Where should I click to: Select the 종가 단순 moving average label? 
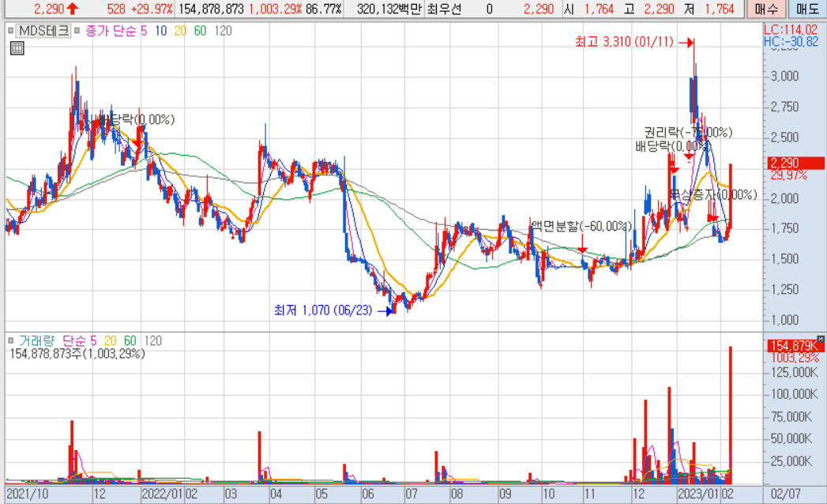point(111,31)
